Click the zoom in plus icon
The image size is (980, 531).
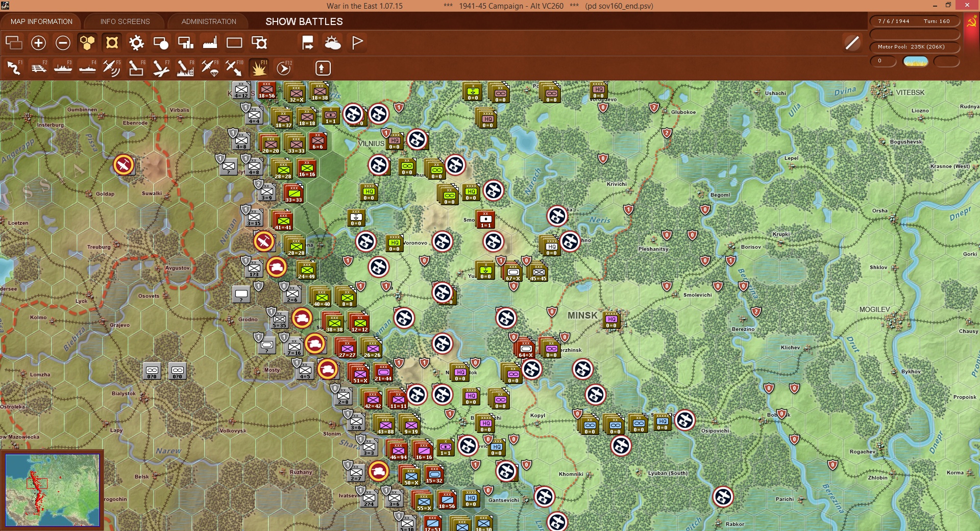38,43
